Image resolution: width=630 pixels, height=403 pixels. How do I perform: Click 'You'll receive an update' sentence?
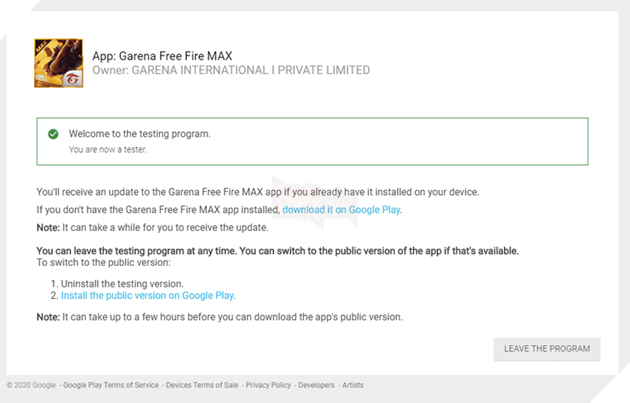tap(258, 192)
